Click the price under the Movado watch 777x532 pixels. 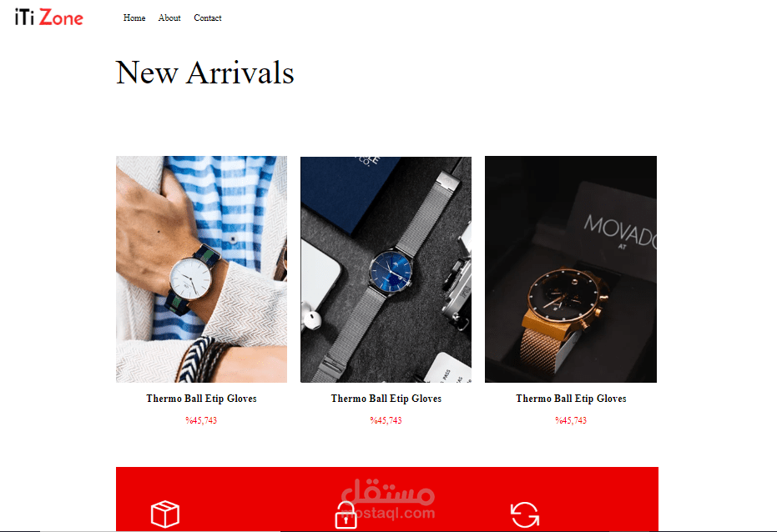571,420
